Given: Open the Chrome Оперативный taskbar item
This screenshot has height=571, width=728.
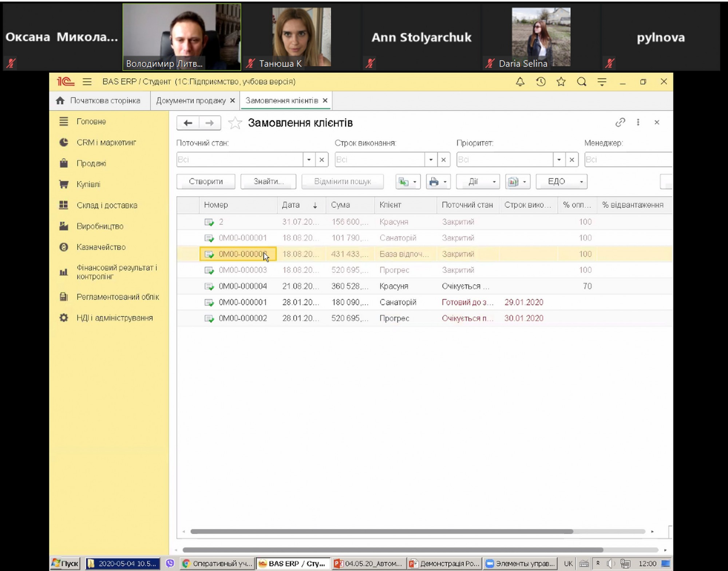Looking at the screenshot, I should tap(218, 563).
